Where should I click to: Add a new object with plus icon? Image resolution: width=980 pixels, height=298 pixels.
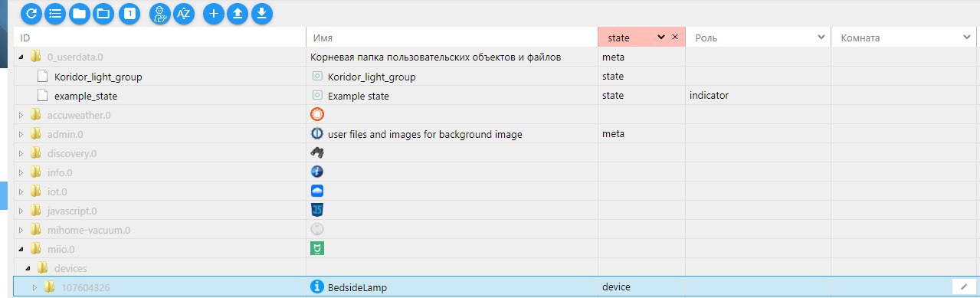[214, 13]
